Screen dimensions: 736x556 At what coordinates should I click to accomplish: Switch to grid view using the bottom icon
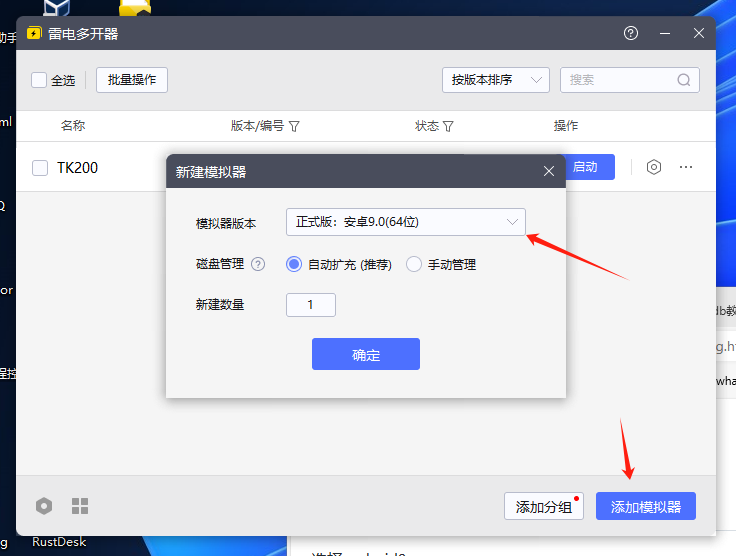(80, 506)
